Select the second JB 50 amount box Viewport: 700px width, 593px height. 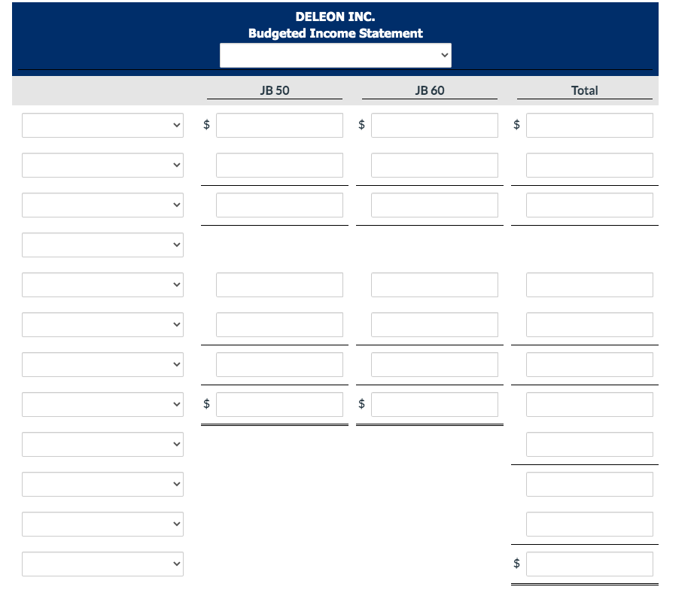pos(278,165)
